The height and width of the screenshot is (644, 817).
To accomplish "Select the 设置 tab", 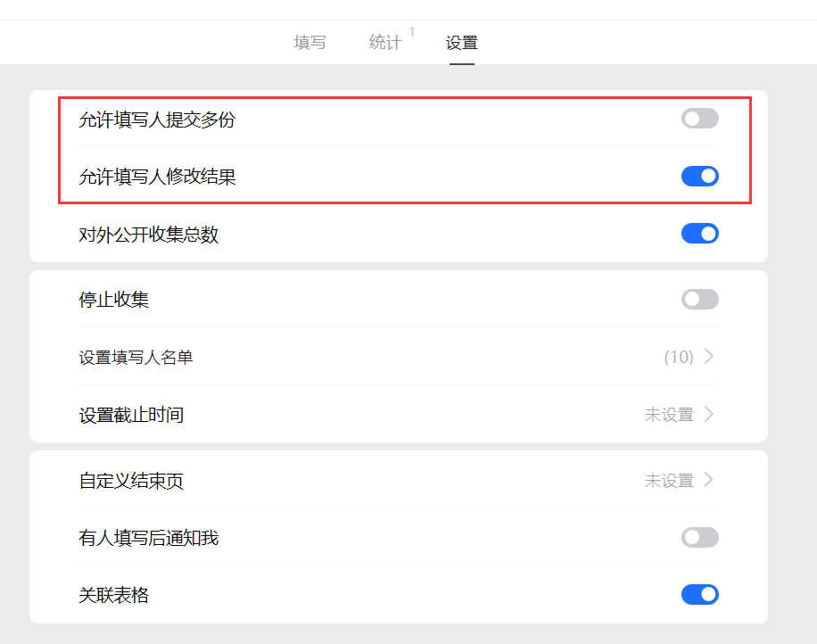I will (x=460, y=41).
